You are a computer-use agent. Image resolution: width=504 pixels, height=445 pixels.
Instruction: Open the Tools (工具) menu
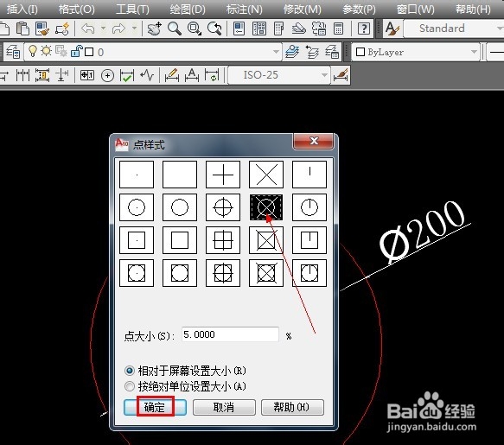tap(132, 9)
